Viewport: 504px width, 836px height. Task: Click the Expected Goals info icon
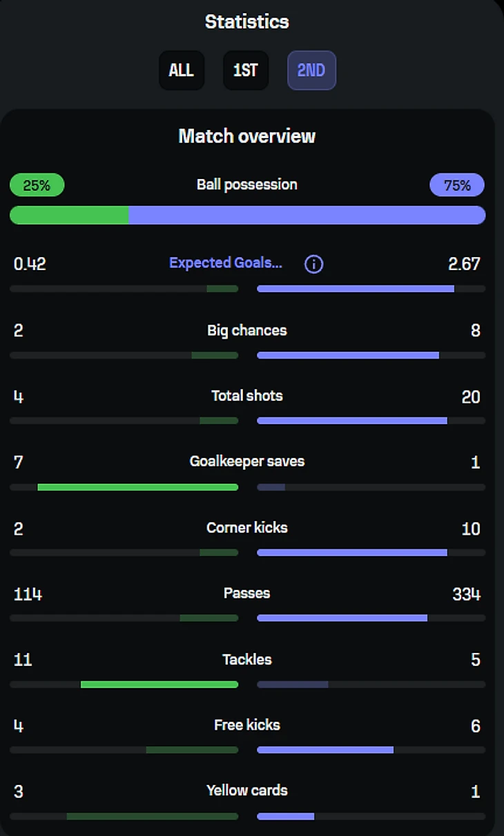(313, 264)
